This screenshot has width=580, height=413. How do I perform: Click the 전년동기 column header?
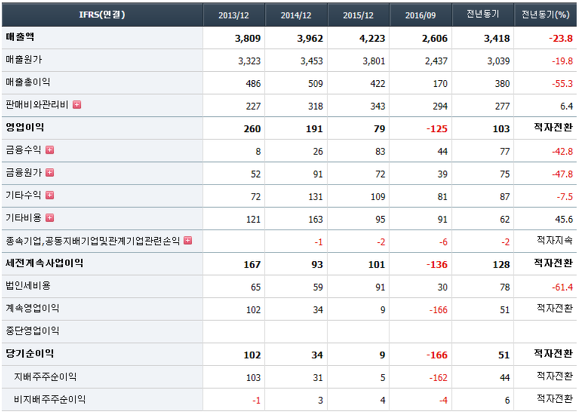pyautogui.click(x=483, y=15)
